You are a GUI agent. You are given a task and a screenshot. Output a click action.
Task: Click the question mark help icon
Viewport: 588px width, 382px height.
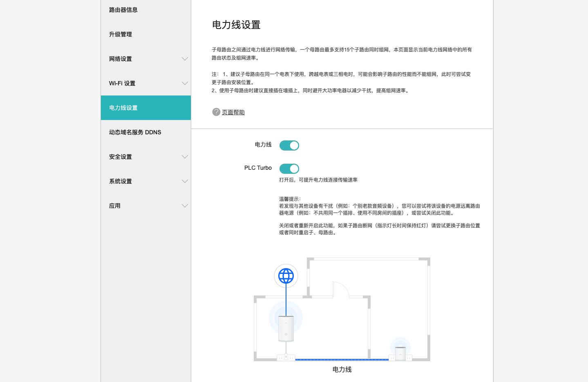[x=216, y=112]
